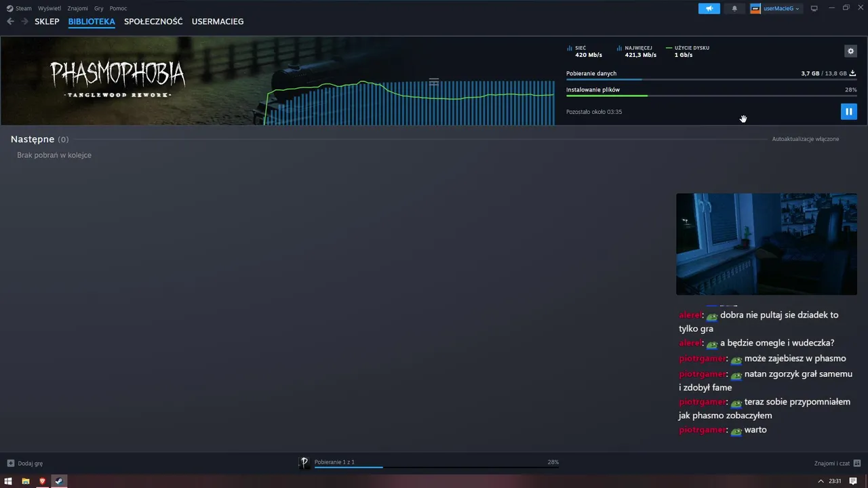This screenshot has width=868, height=488.
Task: Open the notifications bell
Action: click(734, 9)
